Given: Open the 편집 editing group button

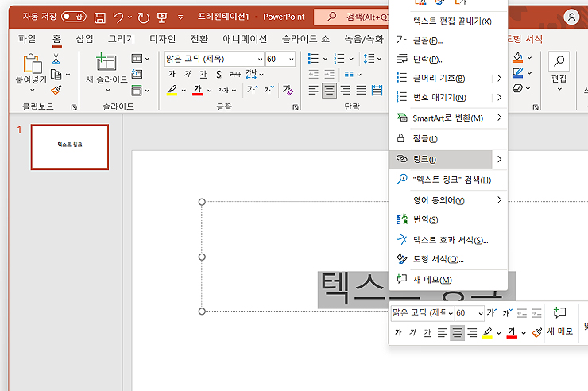Looking at the screenshot, I should pyautogui.click(x=559, y=72).
